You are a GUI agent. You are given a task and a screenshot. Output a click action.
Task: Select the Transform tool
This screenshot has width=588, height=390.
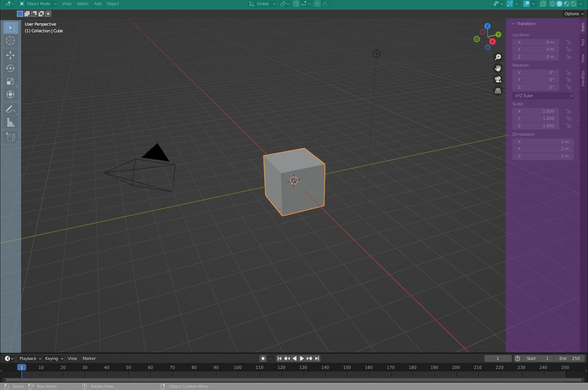[x=11, y=94]
